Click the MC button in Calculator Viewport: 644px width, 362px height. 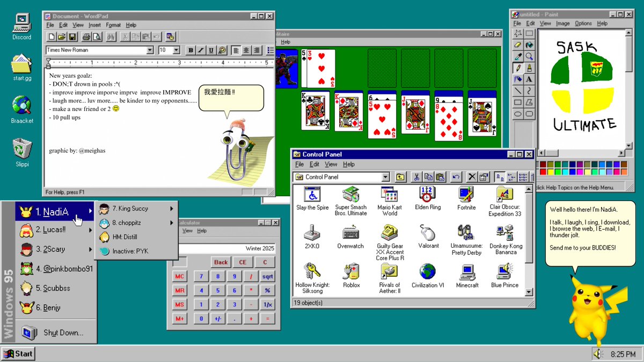pyautogui.click(x=180, y=277)
